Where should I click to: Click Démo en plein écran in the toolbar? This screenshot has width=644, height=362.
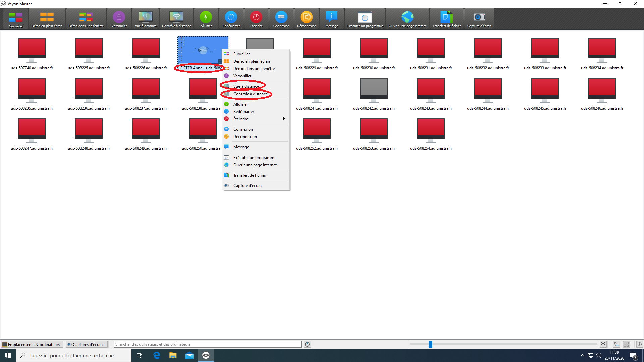[x=47, y=19]
